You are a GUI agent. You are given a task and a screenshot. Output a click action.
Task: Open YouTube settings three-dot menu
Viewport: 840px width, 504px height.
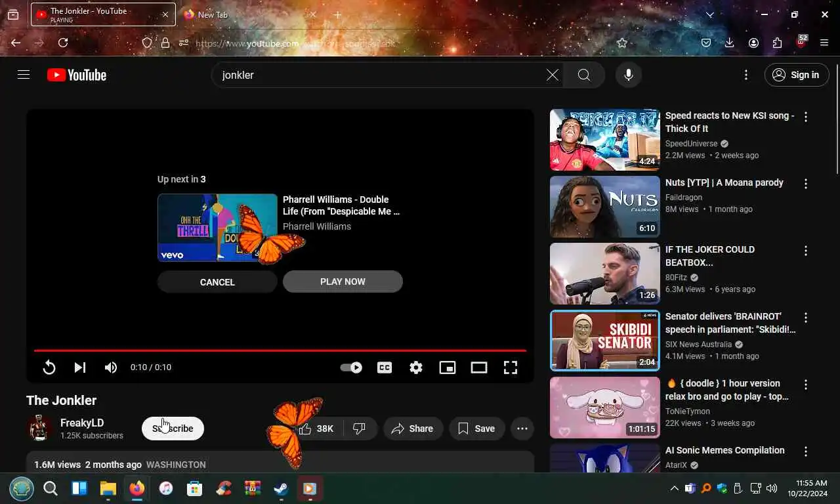pos(745,75)
